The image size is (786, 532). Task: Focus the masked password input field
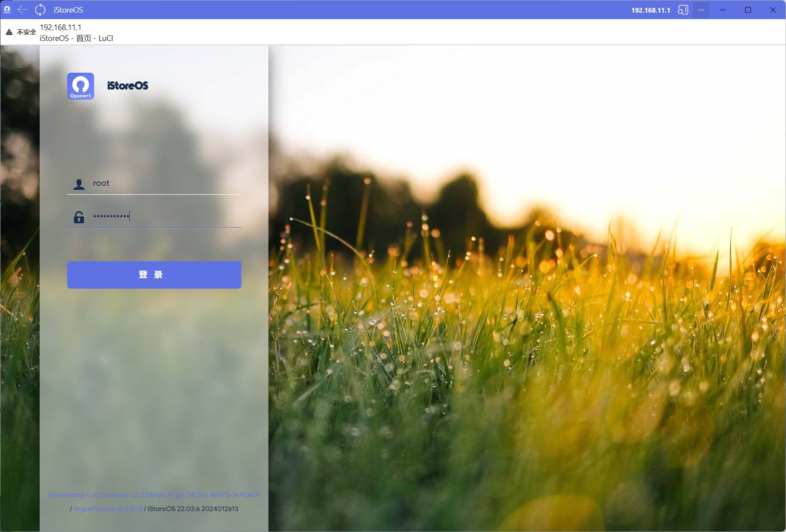pyautogui.click(x=166, y=216)
